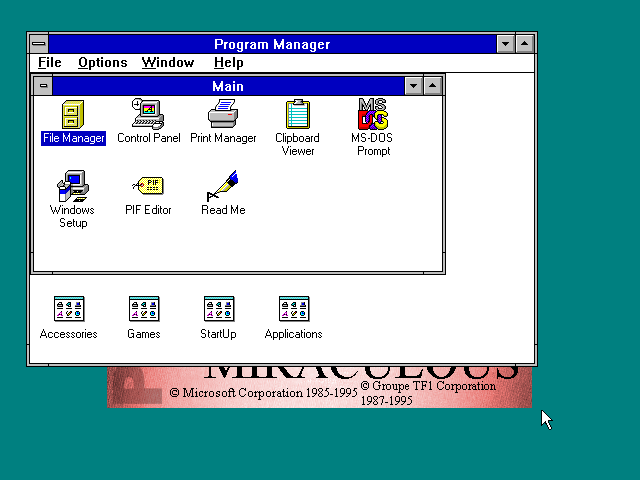The image size is (640, 480).
Task: Select the Print Manager icon
Action: tap(223, 114)
